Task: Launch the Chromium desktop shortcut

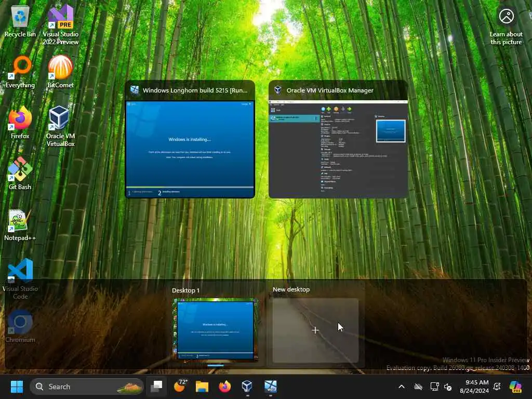Action: [20, 326]
